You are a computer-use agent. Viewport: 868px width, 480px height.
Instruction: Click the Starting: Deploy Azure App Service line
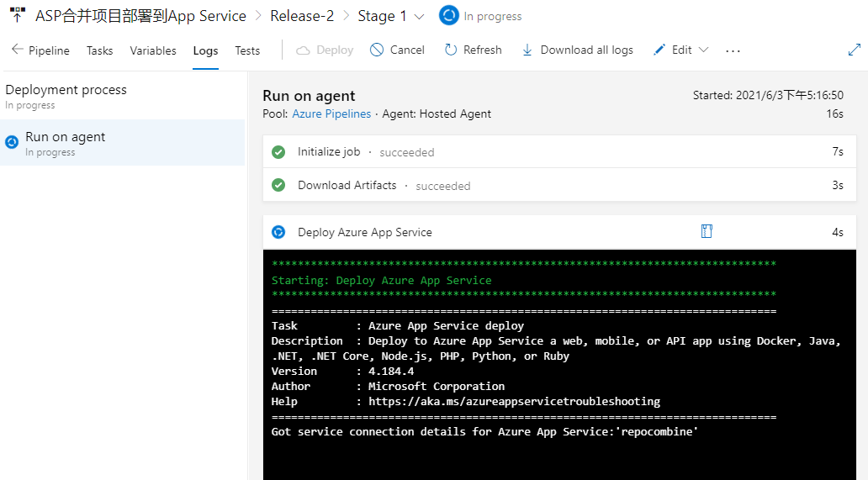381,281
